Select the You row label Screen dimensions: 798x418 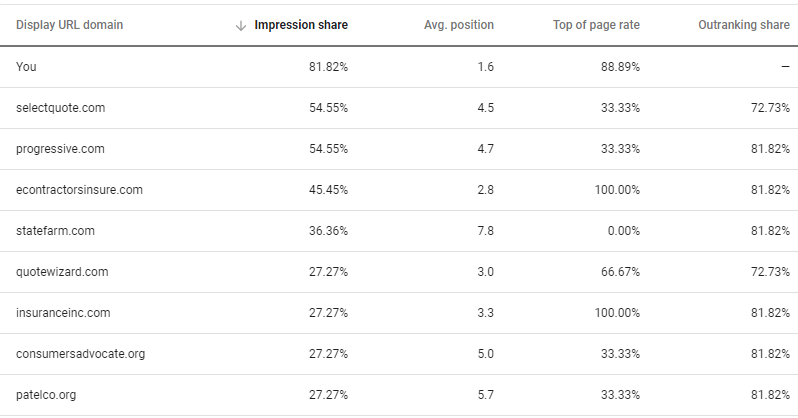pyautogui.click(x=26, y=67)
